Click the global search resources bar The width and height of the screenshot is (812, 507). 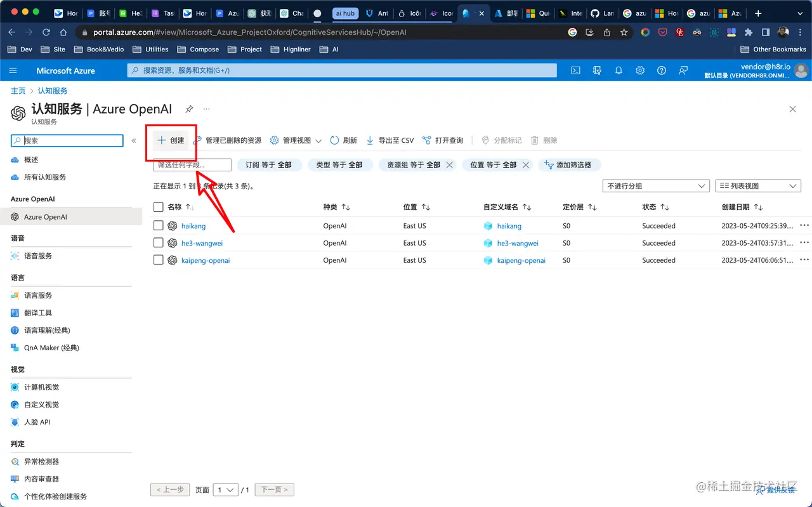tap(342, 70)
